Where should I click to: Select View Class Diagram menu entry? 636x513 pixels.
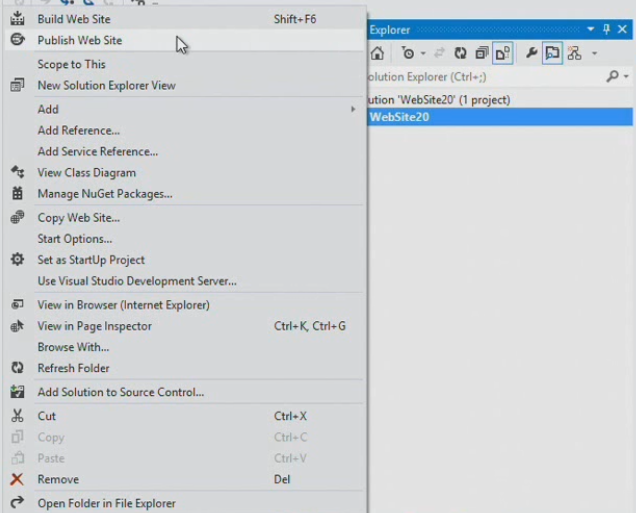pos(184,173)
